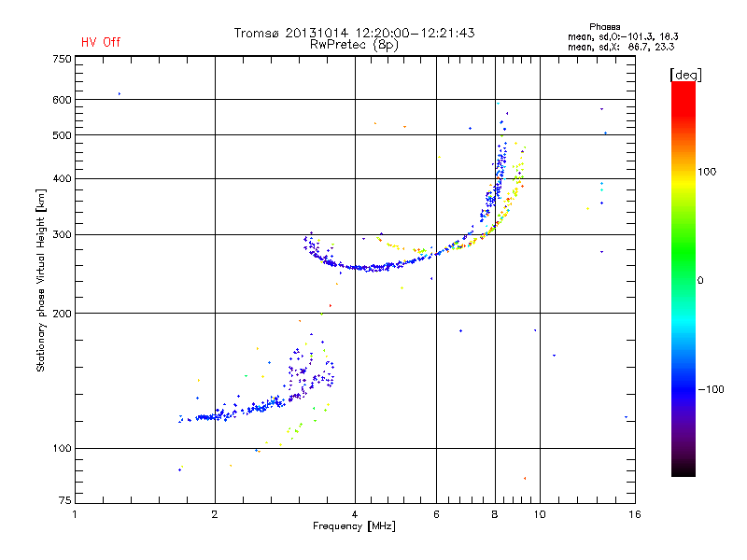747x560 pixels.
Task: Click the y-axis '200' tick label
Action: 62,314
